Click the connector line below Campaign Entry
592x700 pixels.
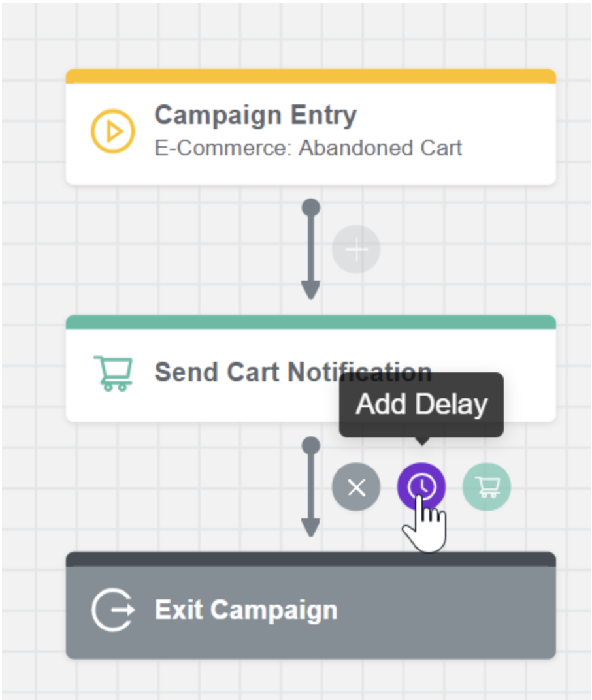tap(311, 248)
